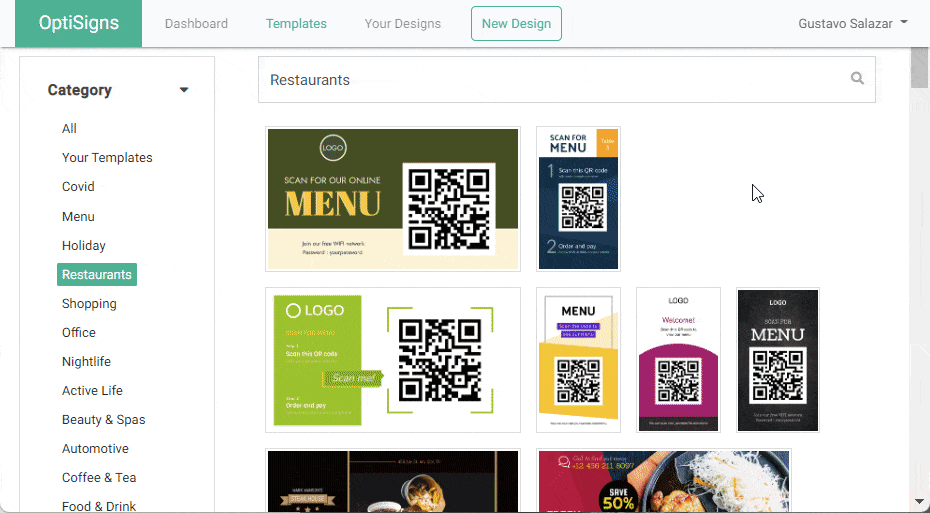Viewport: 930px width, 513px height.
Task: Choose Beauty & Spas category
Action: 104,420
